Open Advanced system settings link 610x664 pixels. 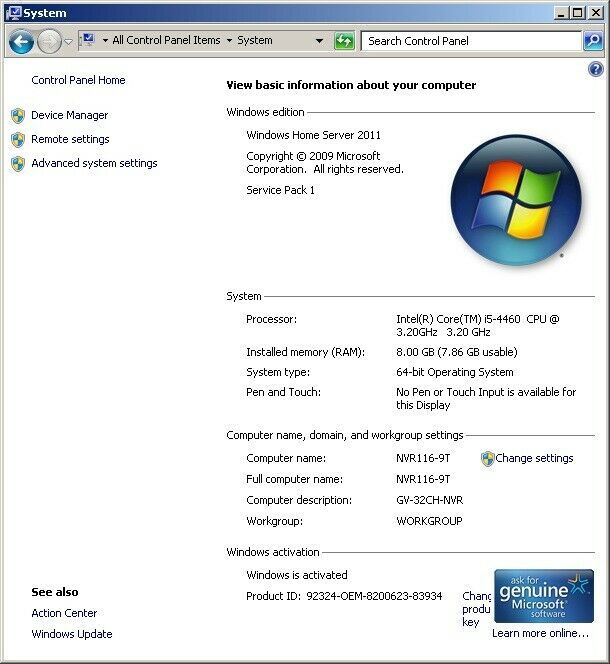click(x=94, y=163)
